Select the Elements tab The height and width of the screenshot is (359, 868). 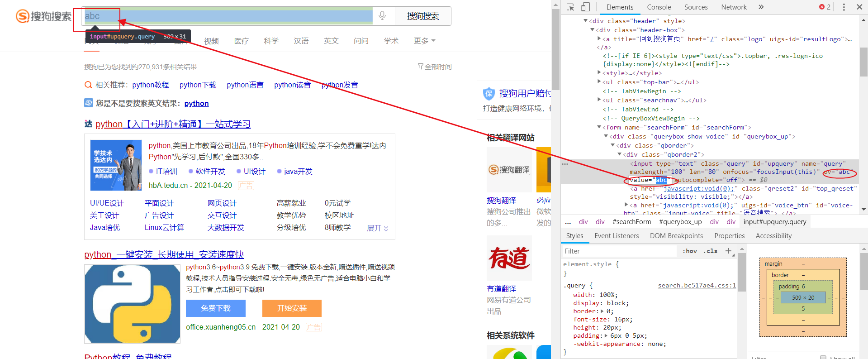click(x=620, y=7)
